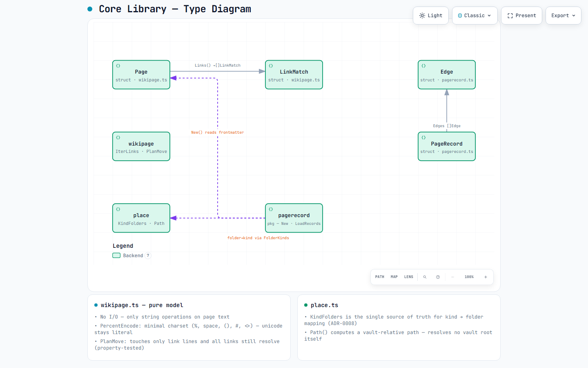Zoom in with the plus icon
The width and height of the screenshot is (588, 368).
[486, 277]
